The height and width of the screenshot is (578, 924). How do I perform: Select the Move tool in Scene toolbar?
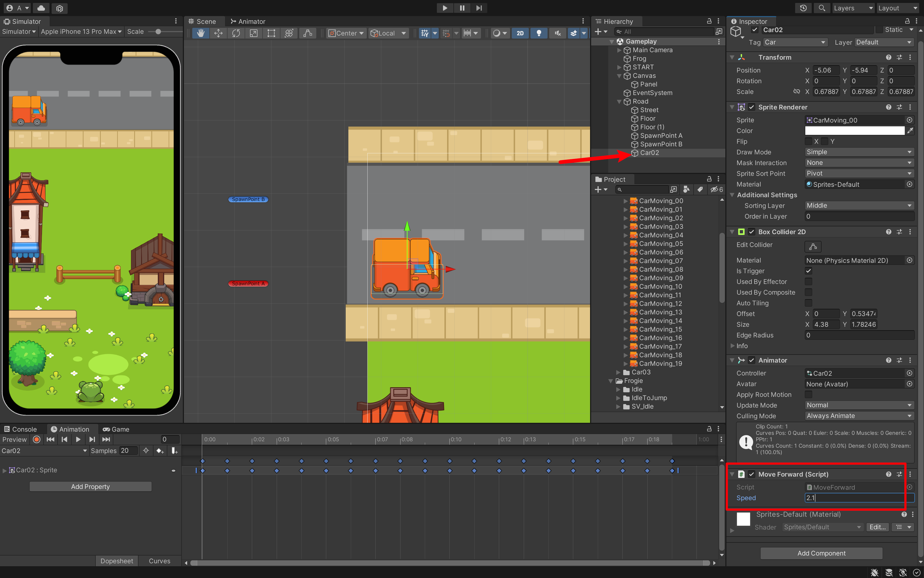(x=218, y=33)
